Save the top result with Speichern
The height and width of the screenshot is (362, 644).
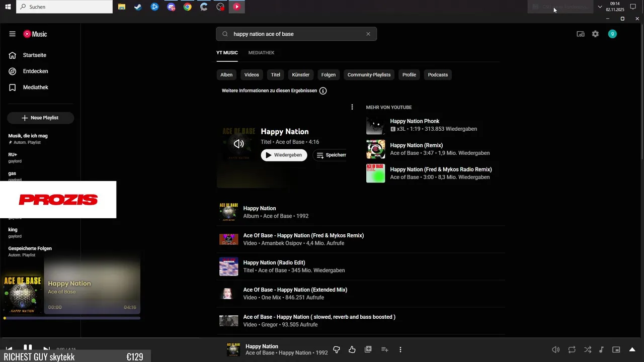(x=331, y=155)
